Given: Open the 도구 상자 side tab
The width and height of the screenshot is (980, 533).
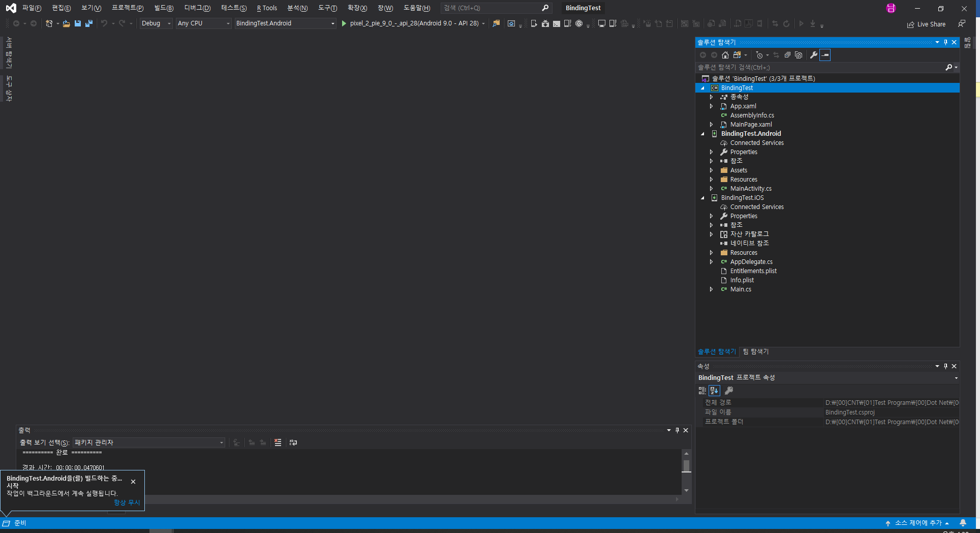Looking at the screenshot, I should pos(9,88).
